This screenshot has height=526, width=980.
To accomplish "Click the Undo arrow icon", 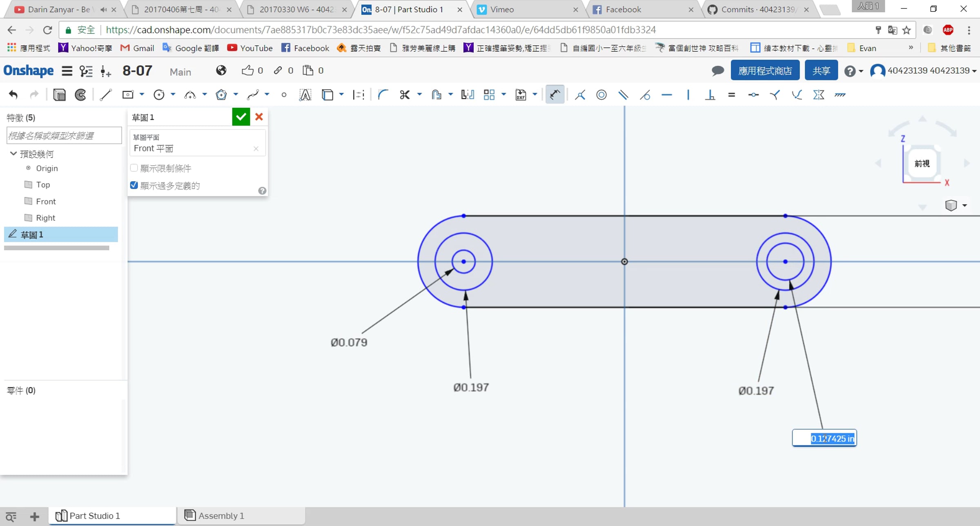I will point(13,95).
